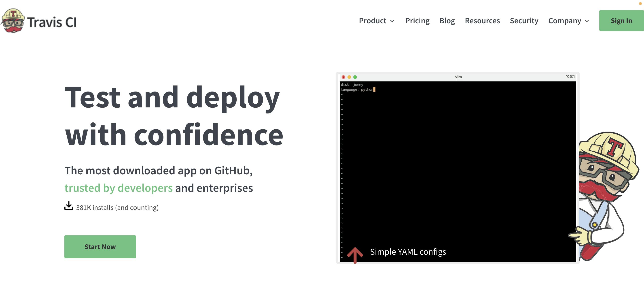Screen dimensions: 644x299
Task: Click the green 'trusted by developers' text
Action: click(118, 188)
